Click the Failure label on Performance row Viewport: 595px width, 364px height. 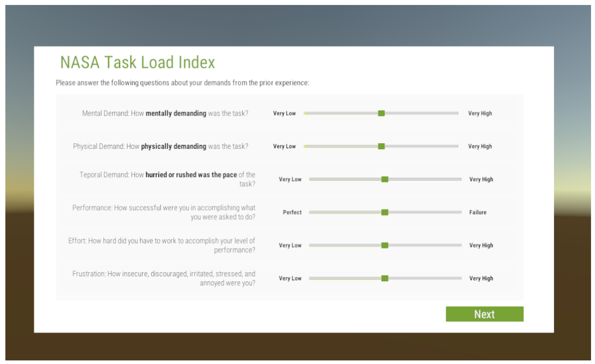click(478, 212)
